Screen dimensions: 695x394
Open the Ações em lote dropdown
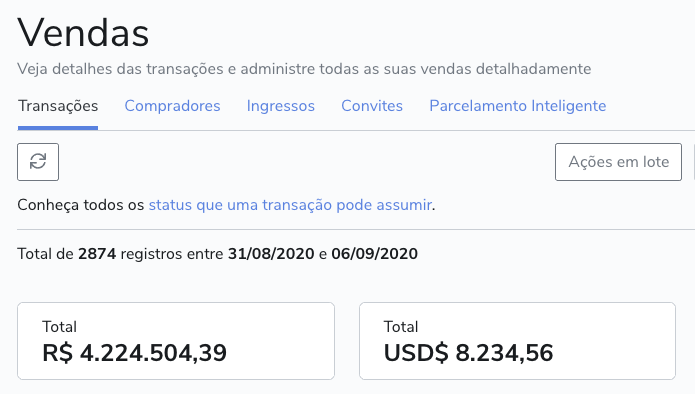tap(618, 162)
